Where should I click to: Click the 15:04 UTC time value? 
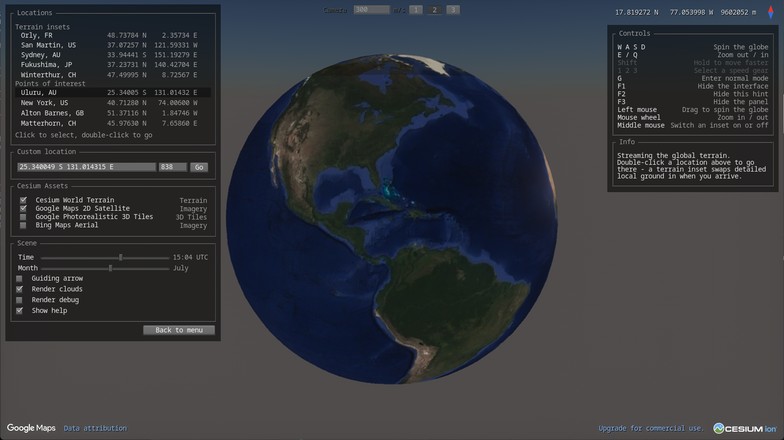coord(190,258)
